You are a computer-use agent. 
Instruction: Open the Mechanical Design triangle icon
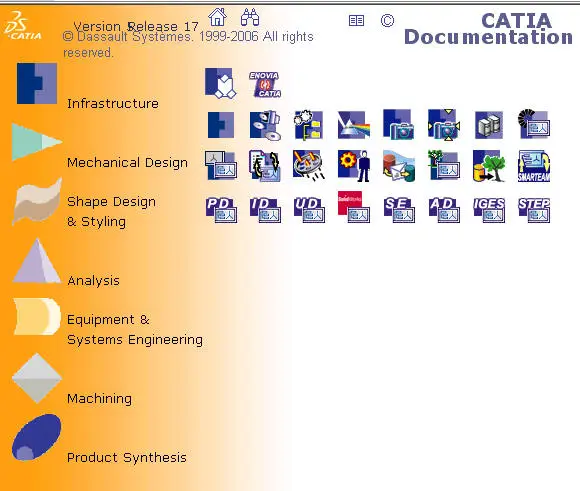click(36, 142)
